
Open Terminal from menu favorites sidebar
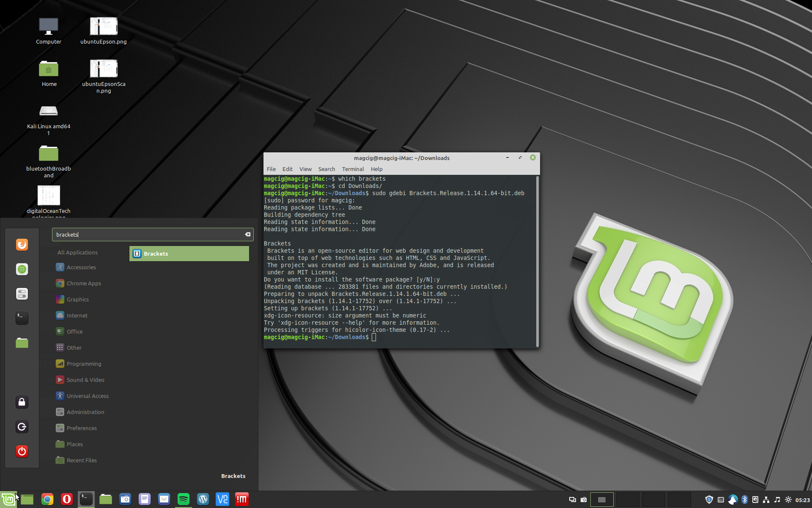tap(22, 318)
